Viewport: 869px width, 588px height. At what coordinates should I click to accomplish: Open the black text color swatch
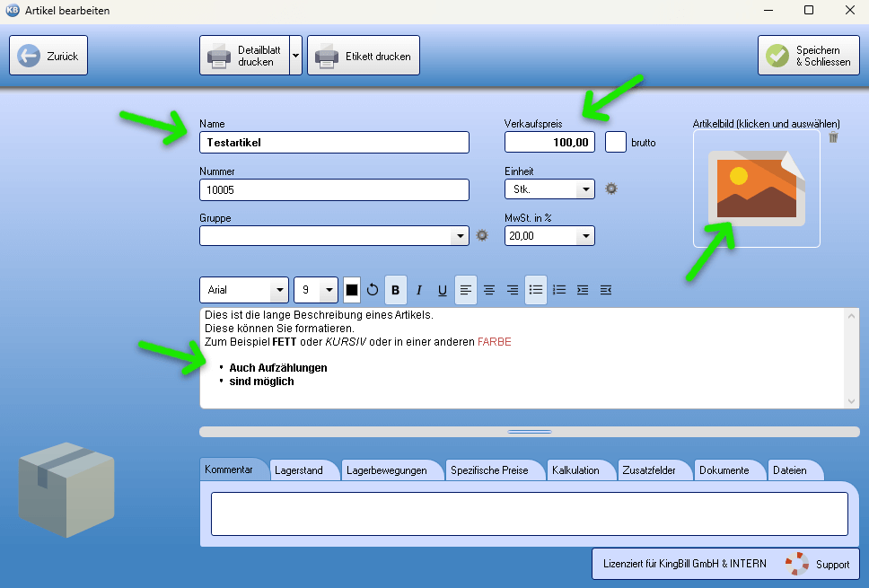[352, 290]
